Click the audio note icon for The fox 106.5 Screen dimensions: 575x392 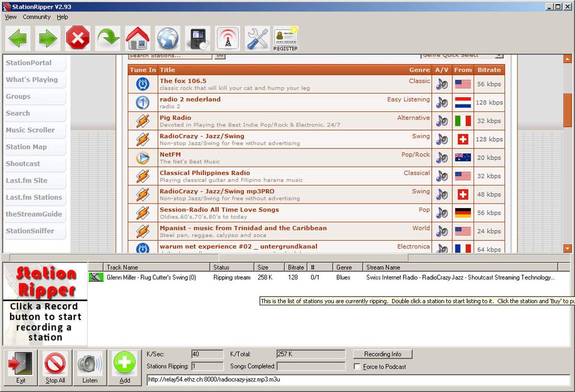pos(442,84)
